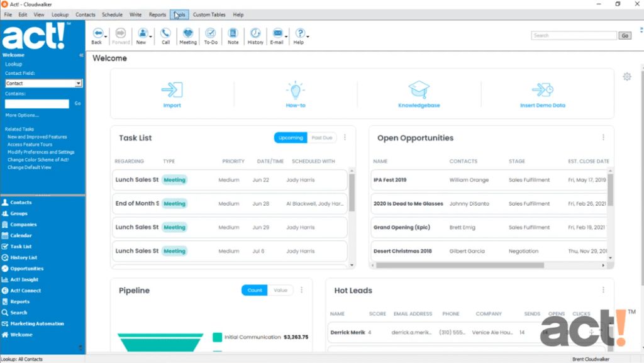Open the dashboard settings gear icon
The image size is (644, 363).
(626, 77)
